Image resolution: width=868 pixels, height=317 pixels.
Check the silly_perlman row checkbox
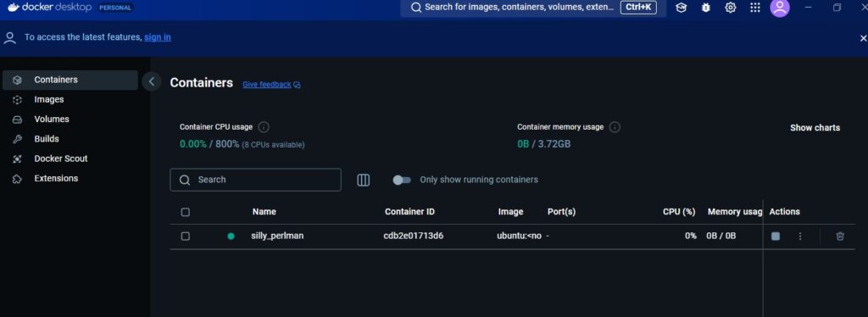[186, 236]
